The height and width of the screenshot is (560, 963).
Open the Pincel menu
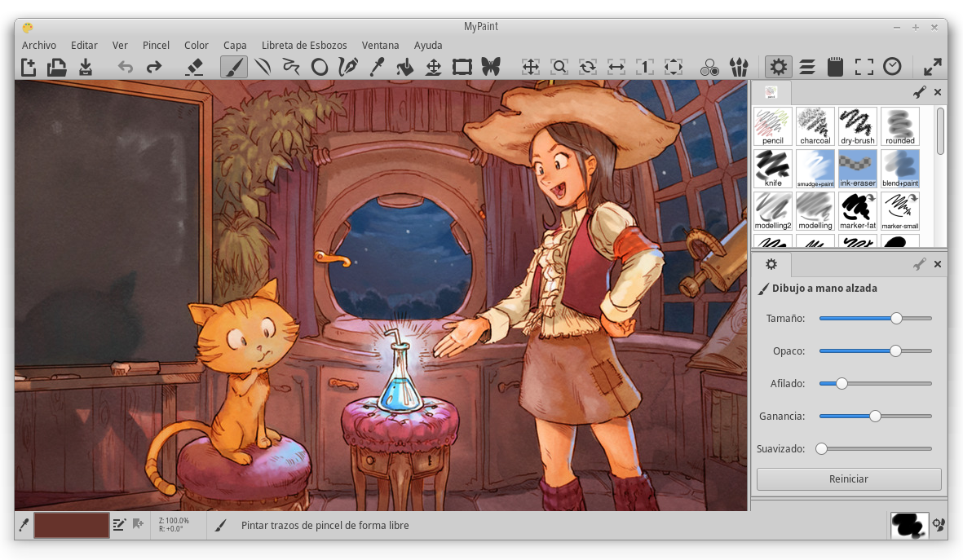pyautogui.click(x=156, y=46)
